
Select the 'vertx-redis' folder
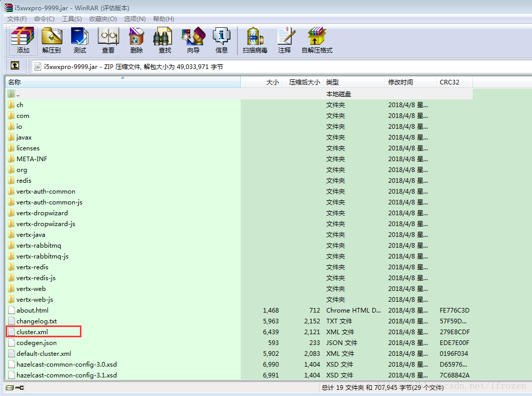tap(28, 267)
